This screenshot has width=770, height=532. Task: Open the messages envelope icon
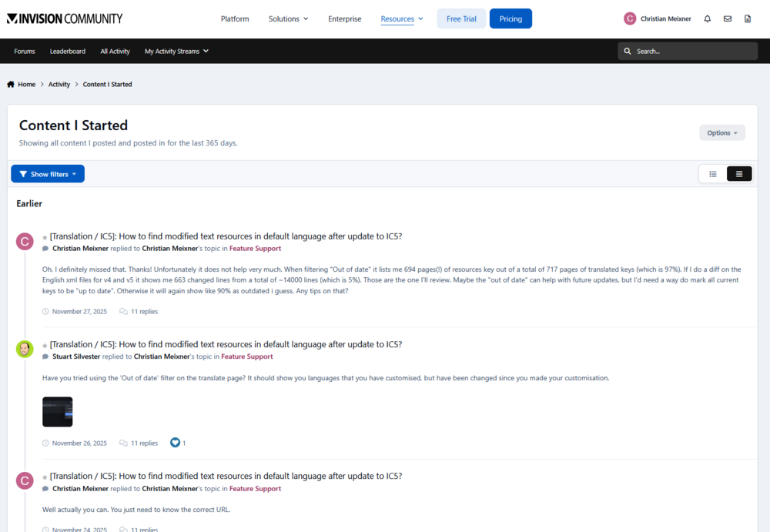728,18
